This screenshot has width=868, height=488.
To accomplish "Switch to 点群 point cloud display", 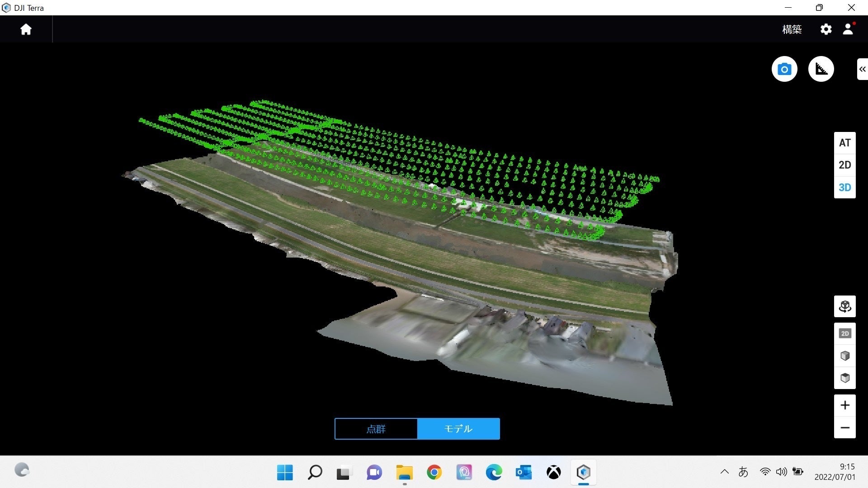I will (x=376, y=429).
